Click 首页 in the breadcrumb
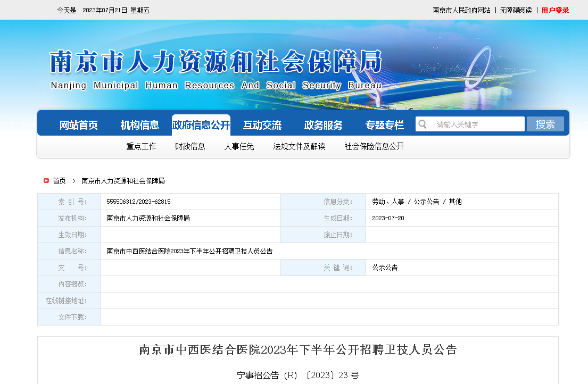 click(x=59, y=181)
